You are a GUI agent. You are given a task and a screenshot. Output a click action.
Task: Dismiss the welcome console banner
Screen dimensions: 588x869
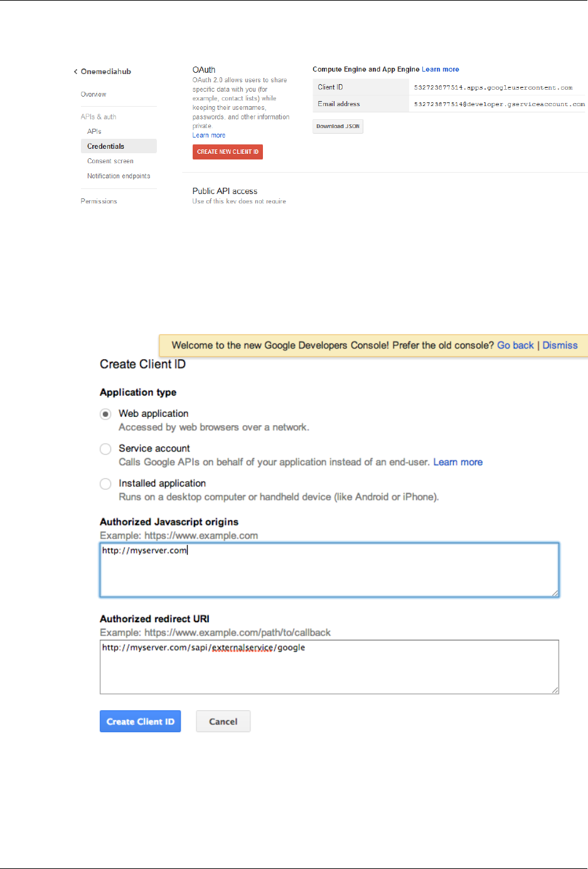click(560, 345)
